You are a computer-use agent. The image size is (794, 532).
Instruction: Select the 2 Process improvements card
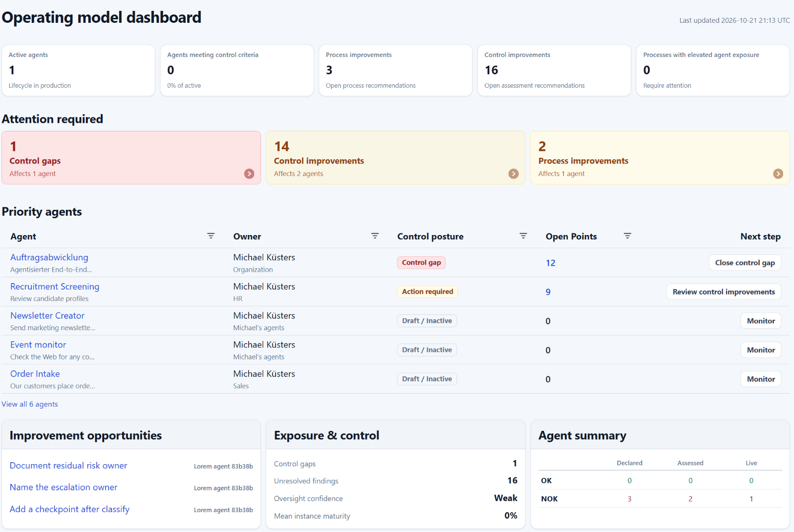[660, 158]
